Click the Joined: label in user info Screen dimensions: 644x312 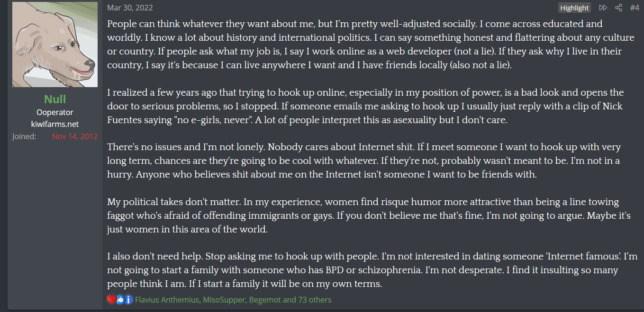point(24,136)
